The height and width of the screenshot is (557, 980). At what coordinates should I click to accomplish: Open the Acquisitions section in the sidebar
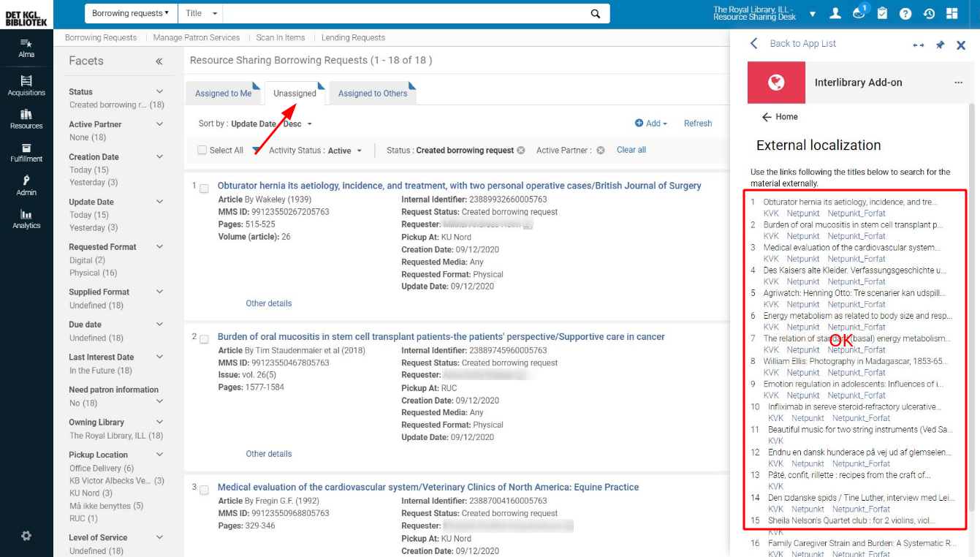coord(26,84)
